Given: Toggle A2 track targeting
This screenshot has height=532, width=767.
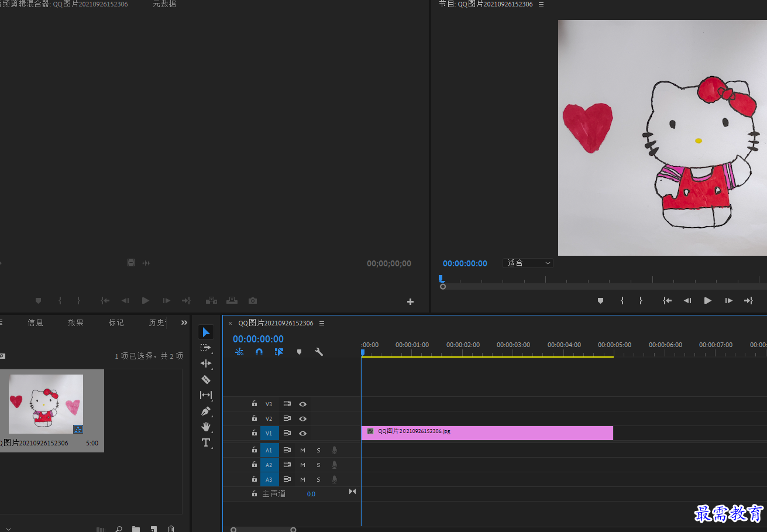Looking at the screenshot, I should tap(269, 465).
